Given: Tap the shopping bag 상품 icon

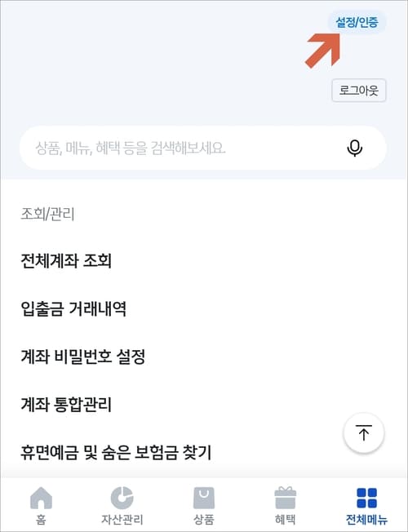Looking at the screenshot, I should 204,498.
